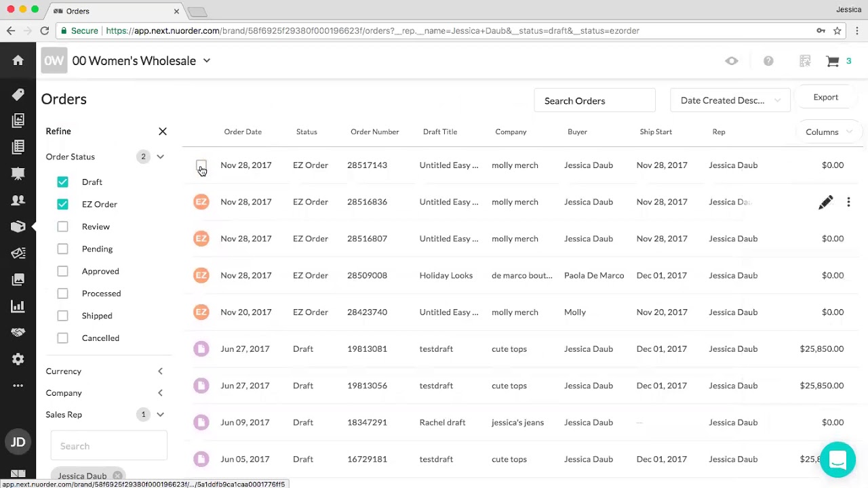Open the shopping cart
The width and height of the screenshot is (868, 488).
[833, 61]
